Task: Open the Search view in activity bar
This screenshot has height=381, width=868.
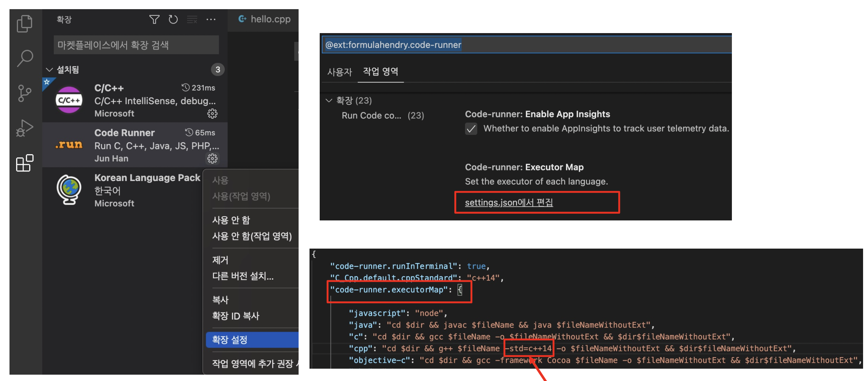Action: 25,58
